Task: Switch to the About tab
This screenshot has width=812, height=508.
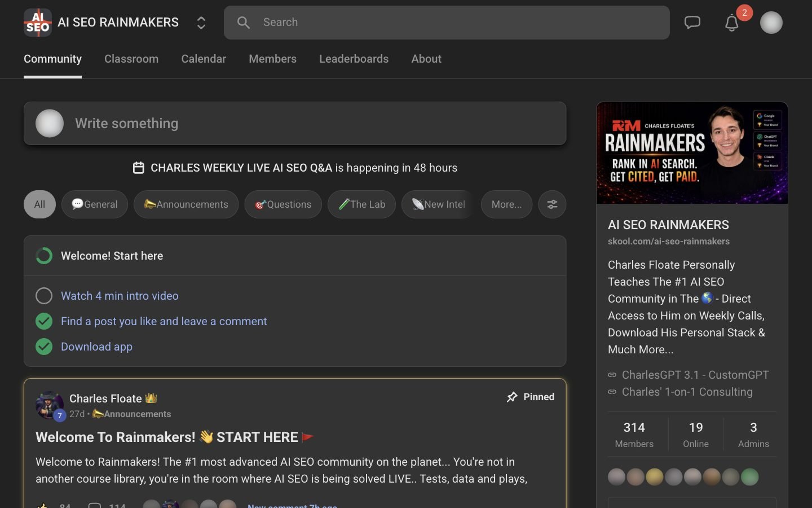Action: click(x=426, y=59)
